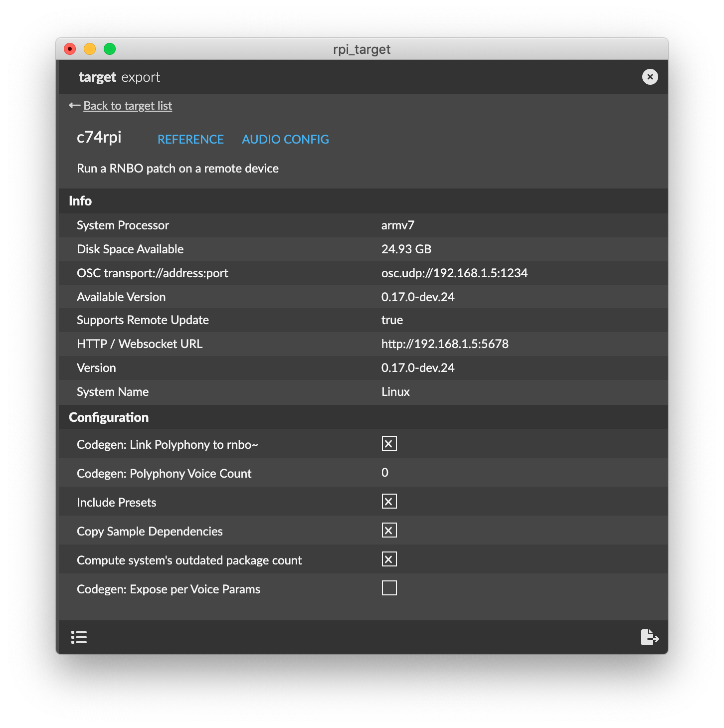Edit the Polyphony Voice Count value
This screenshot has height=728, width=724.
(384, 472)
